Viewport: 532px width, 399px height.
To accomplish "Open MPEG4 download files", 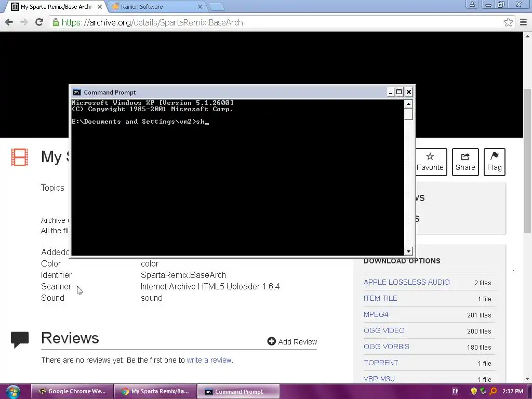I will click(376, 314).
